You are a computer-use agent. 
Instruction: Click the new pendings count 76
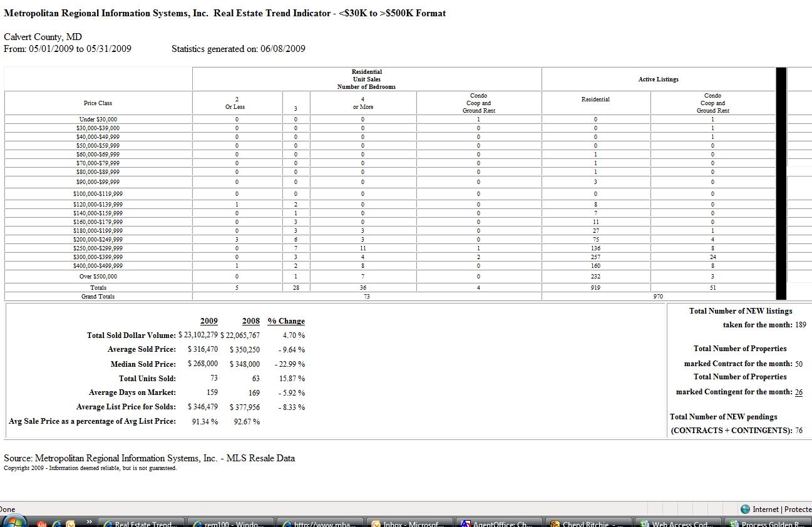pos(799,431)
